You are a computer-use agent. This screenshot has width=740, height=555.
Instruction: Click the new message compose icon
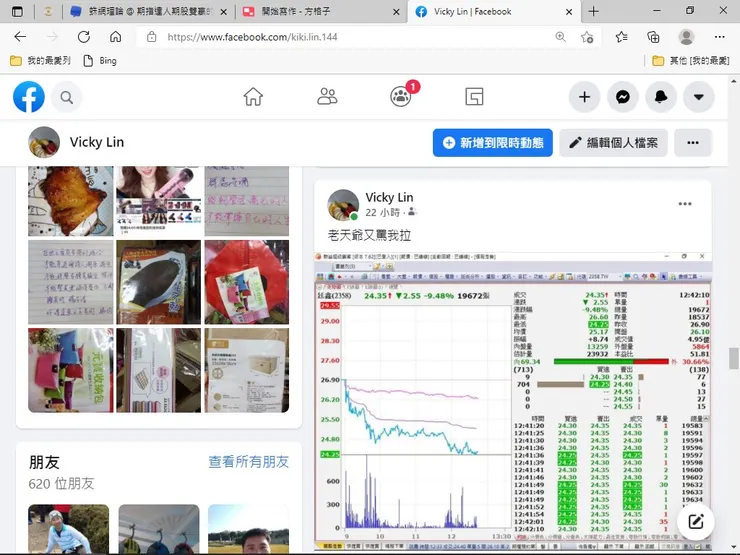(x=696, y=521)
